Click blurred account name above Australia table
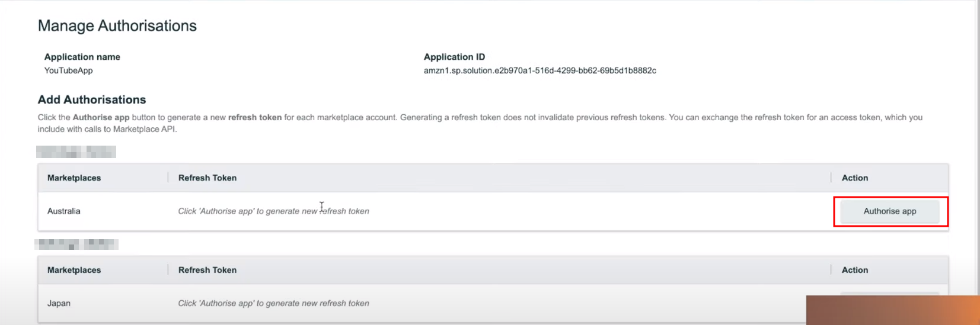Image resolution: width=980 pixels, height=325 pixels. (76, 152)
